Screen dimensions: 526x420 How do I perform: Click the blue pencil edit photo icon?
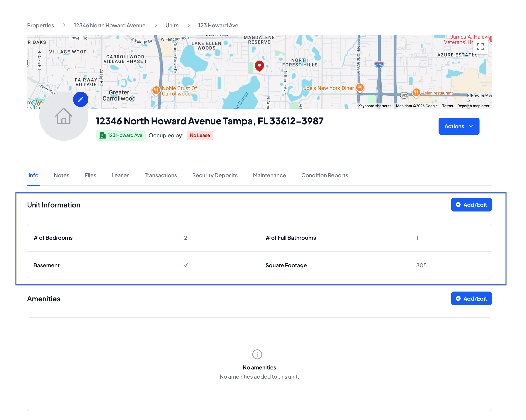tap(80, 100)
